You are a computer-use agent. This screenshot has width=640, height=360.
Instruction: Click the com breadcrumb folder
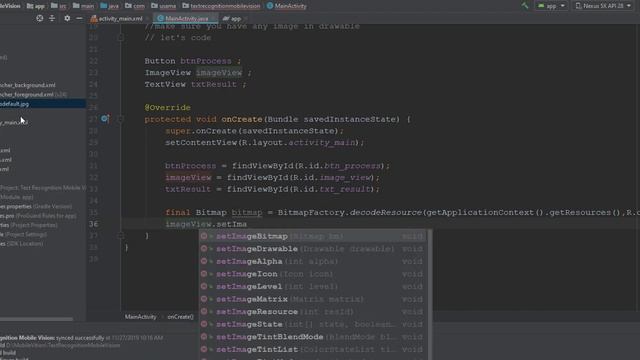point(135,6)
